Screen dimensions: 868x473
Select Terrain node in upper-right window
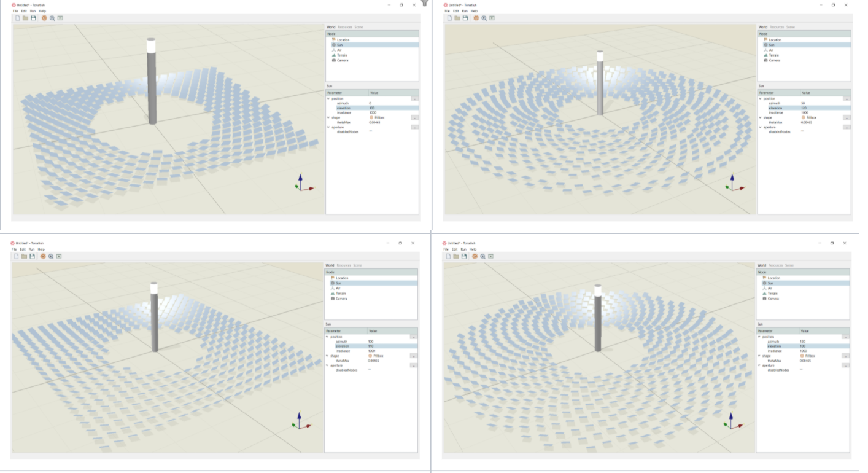[x=774, y=55]
